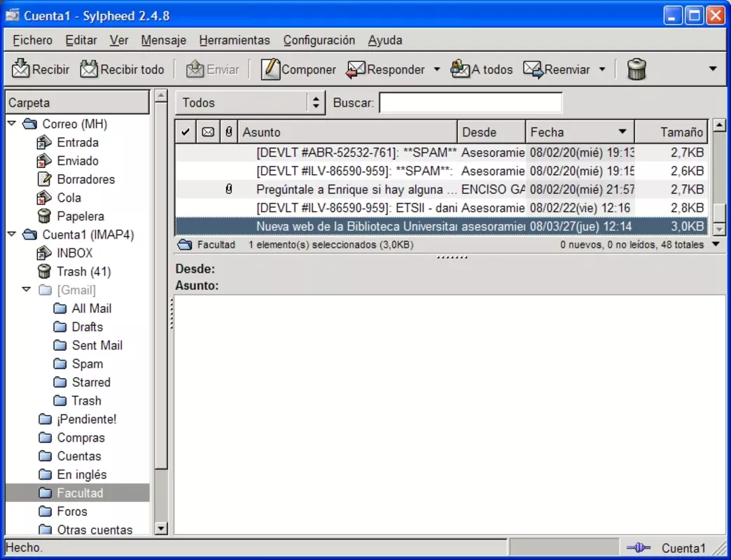Click the Recibir mail toolbar icon
The height and width of the screenshot is (560, 731).
tap(20, 69)
